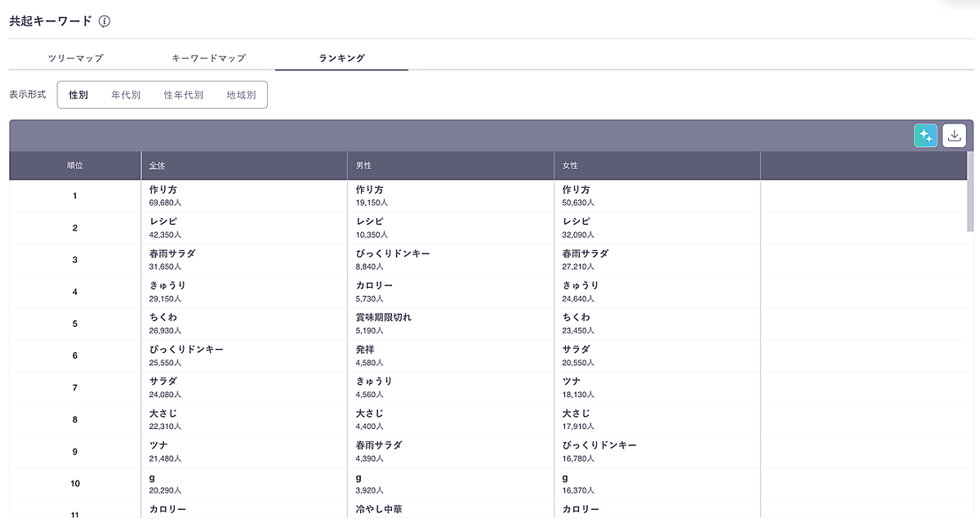980x523 pixels.
Task: Click 春雨サラダ in the 全体 column
Action: [x=172, y=253]
